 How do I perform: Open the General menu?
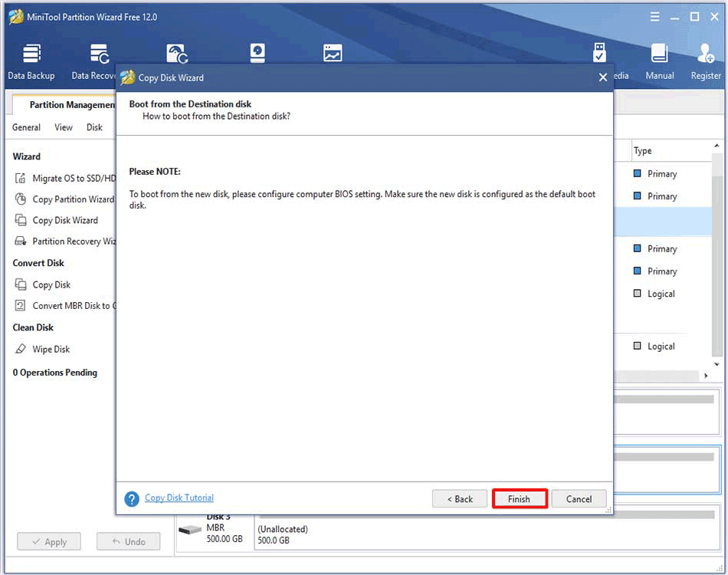click(27, 127)
